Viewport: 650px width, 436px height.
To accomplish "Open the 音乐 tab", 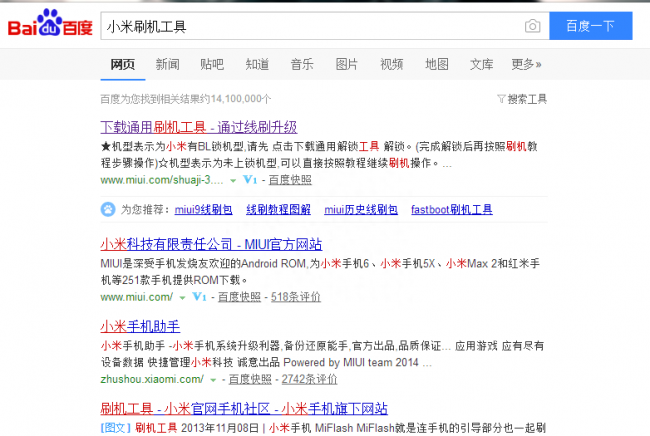I will [x=302, y=64].
